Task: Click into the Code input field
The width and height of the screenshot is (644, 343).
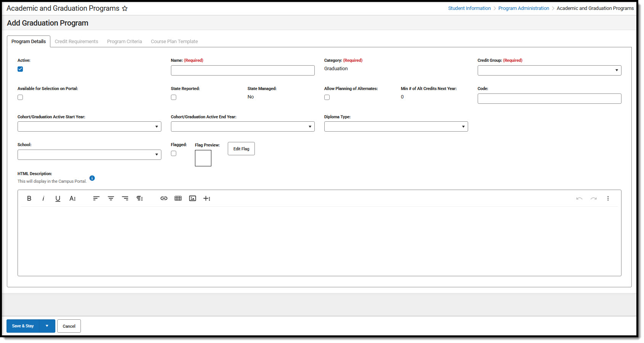Action: click(549, 98)
